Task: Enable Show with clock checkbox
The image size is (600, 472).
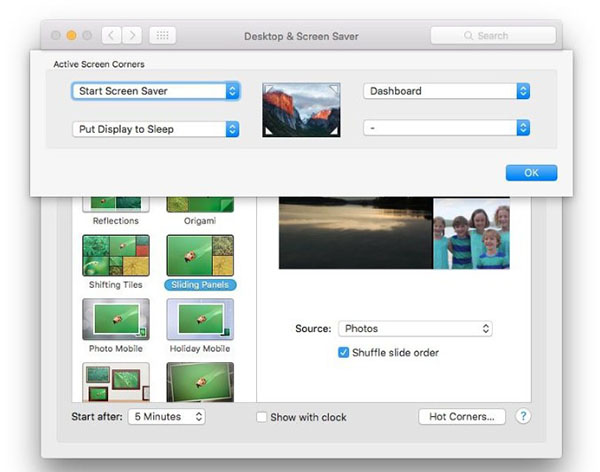Action: pos(262,417)
